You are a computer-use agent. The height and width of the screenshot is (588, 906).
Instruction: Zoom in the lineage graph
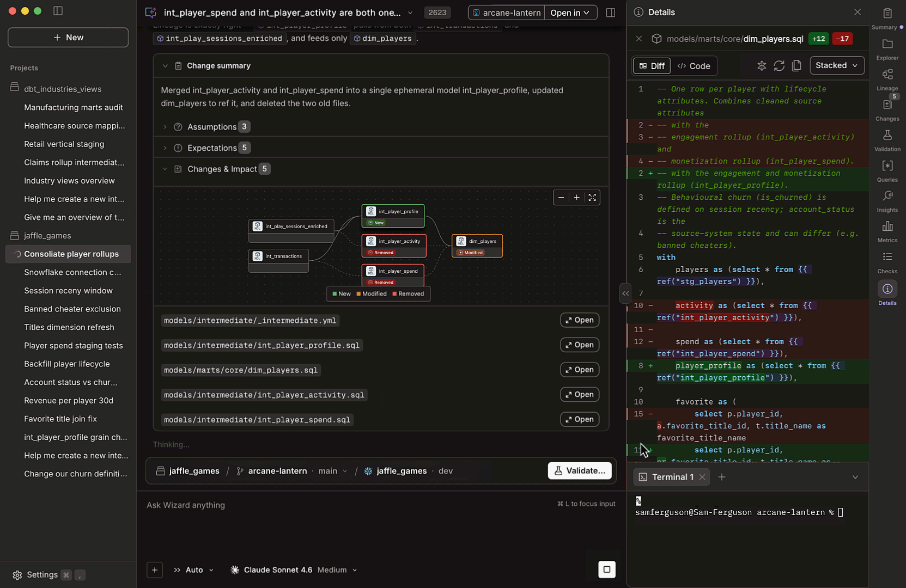[x=576, y=198]
